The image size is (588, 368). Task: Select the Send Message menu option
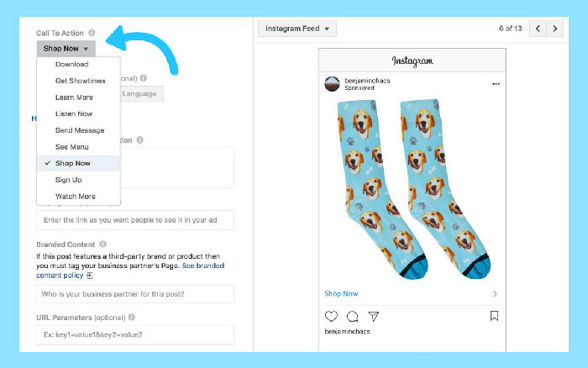pos(80,130)
